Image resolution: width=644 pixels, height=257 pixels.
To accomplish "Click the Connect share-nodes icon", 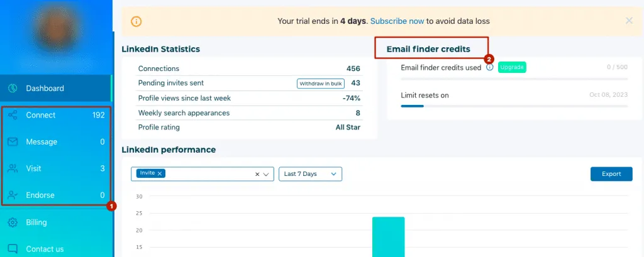I will coord(13,115).
